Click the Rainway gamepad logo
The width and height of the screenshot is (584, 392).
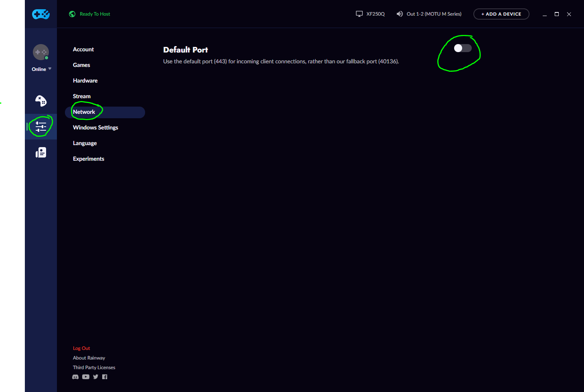tap(41, 14)
